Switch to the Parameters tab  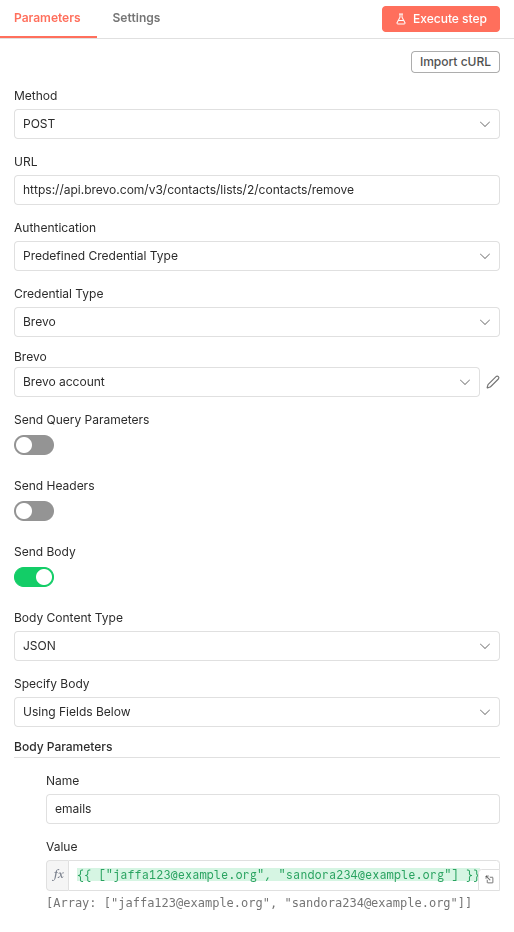[x=47, y=18]
